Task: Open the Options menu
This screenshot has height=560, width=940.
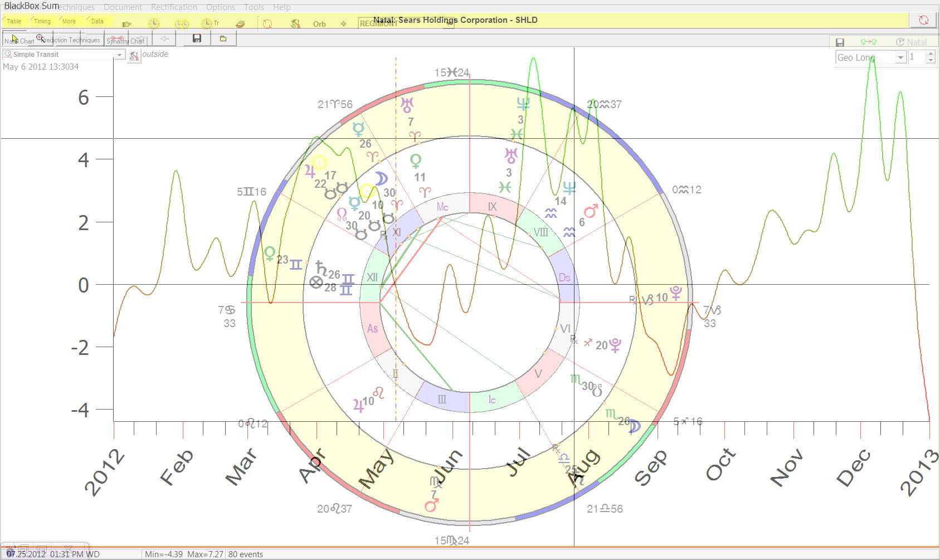Action: click(220, 7)
